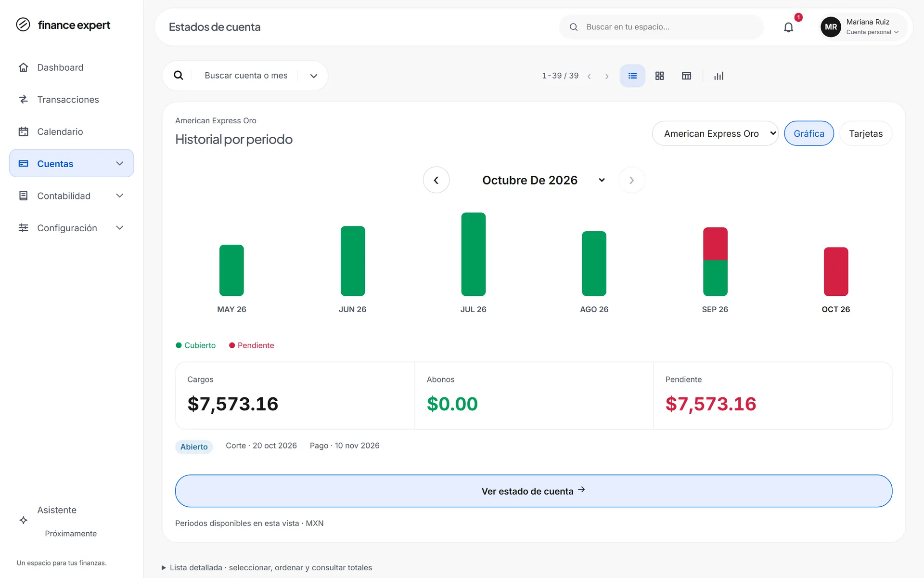Expand the Cuentas submenu chevron

click(x=120, y=163)
